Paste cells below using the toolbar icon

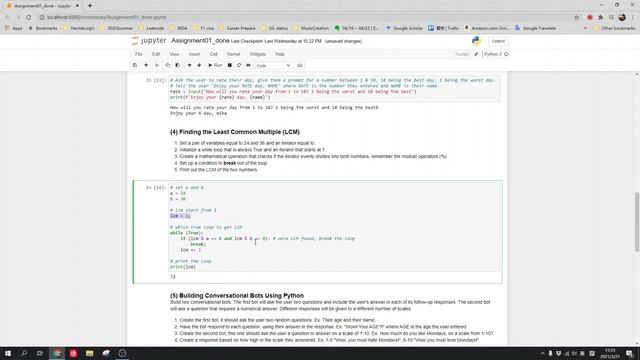tap(178, 65)
